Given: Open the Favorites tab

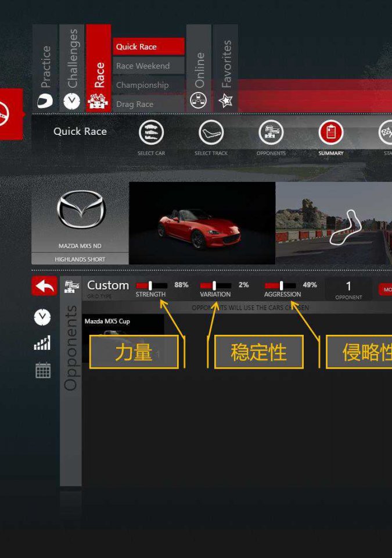Looking at the screenshot, I should click(x=225, y=68).
